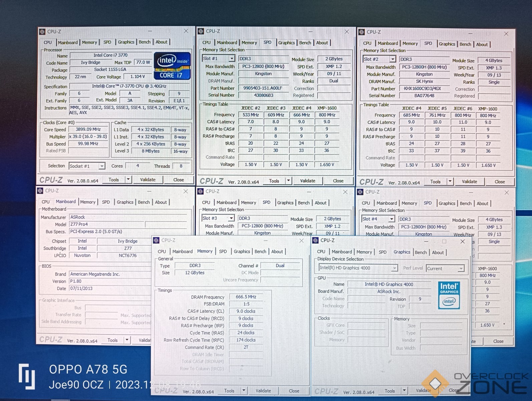
Task: Expand the Tools arrow in the Slot #1 SPD window
Action: point(288,181)
